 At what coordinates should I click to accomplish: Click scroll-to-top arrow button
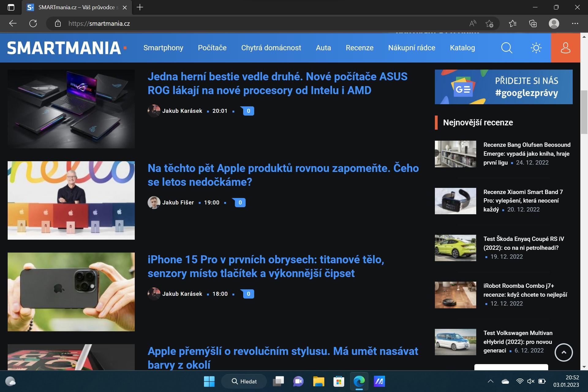click(x=563, y=352)
